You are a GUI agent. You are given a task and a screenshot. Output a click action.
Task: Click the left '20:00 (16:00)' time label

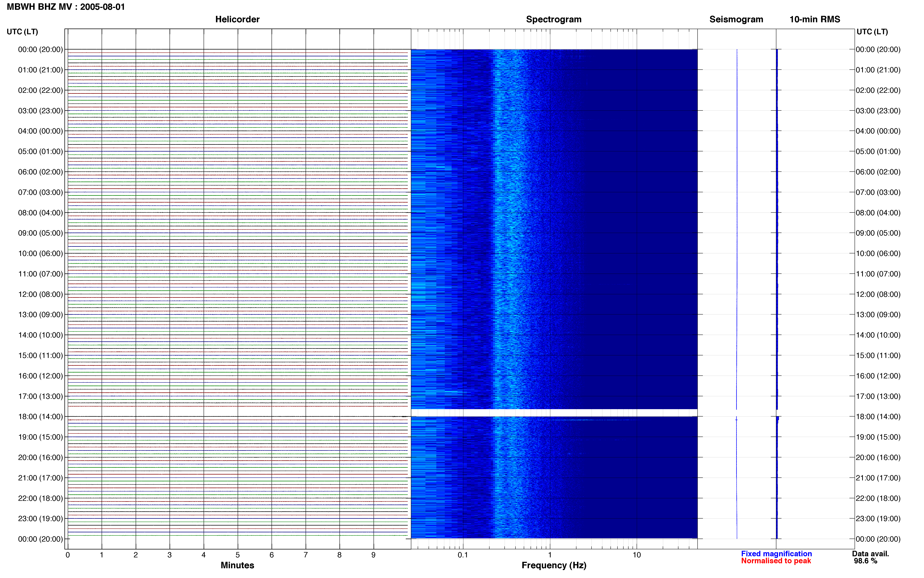click(x=41, y=457)
